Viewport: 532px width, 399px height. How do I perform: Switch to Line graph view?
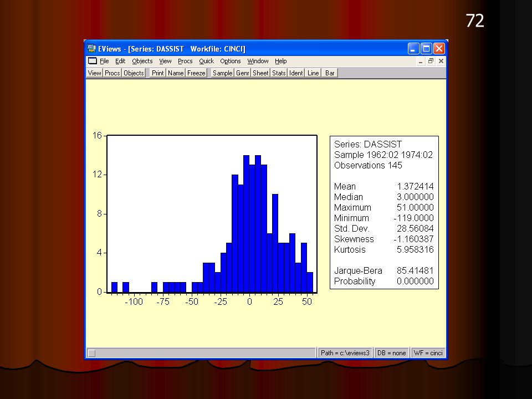click(313, 73)
